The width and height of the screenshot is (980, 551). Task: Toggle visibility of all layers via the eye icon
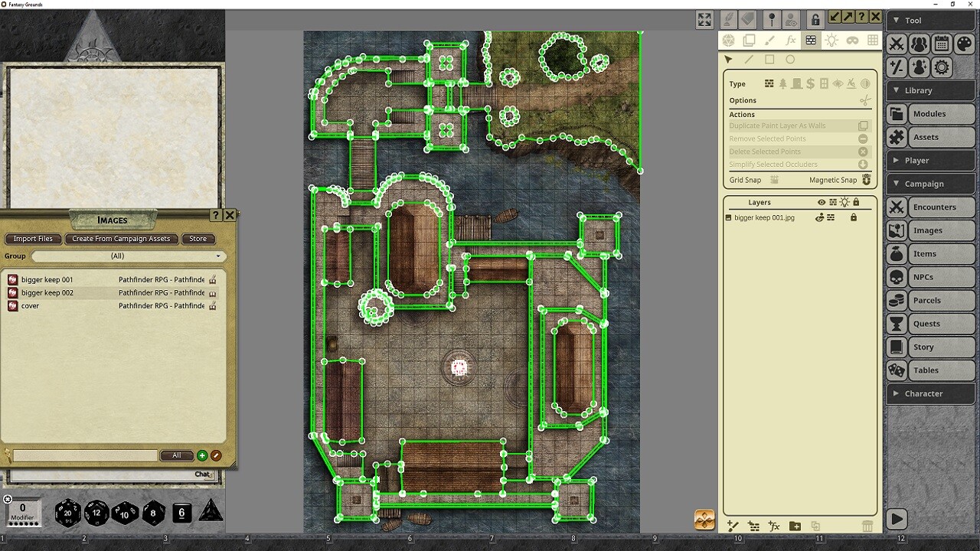(x=822, y=202)
